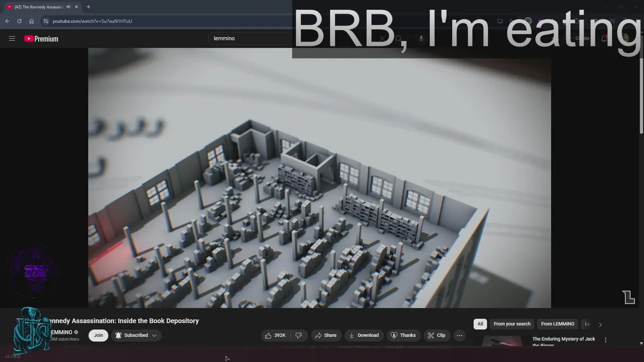Go back with the browser back arrow
The width and height of the screenshot is (644, 362).
pyautogui.click(x=7, y=21)
